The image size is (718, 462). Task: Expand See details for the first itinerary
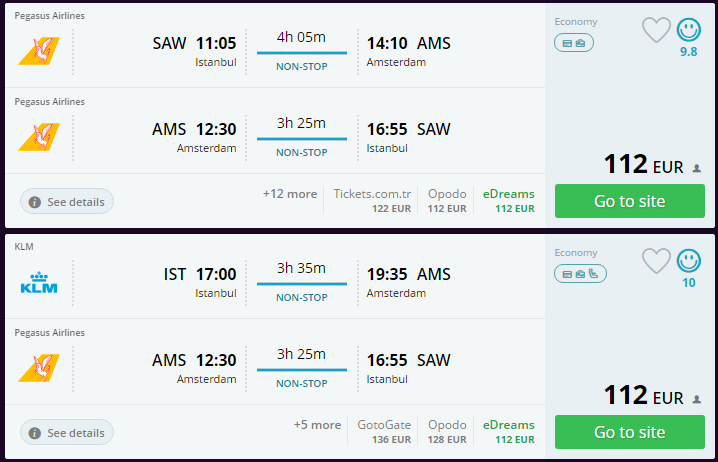click(x=67, y=202)
